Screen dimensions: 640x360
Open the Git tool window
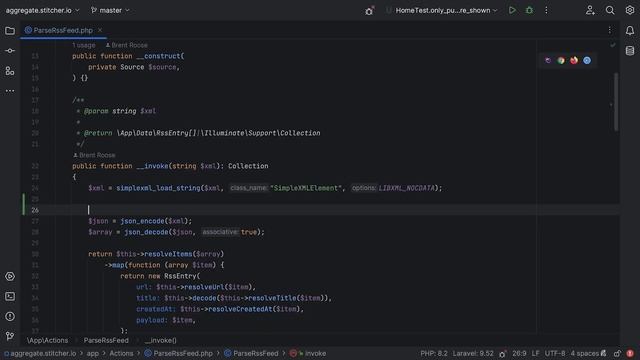pyautogui.click(x=10, y=336)
